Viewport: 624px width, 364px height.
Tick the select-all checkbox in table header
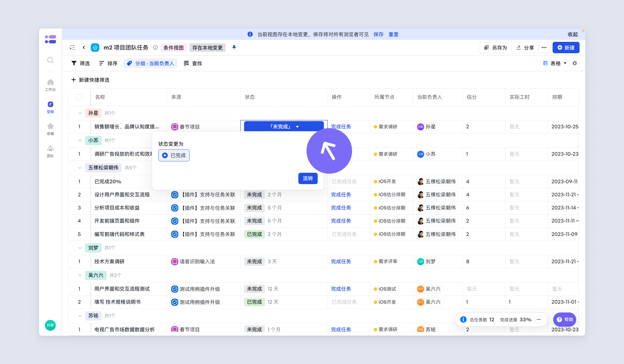click(x=79, y=97)
